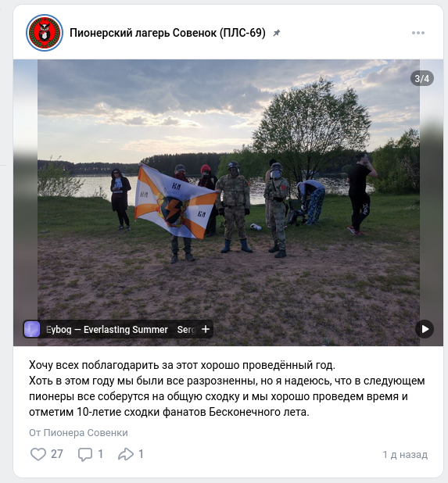Open the post options three-dot menu
Image resolution: width=448 pixels, height=483 pixels.
[x=418, y=33]
